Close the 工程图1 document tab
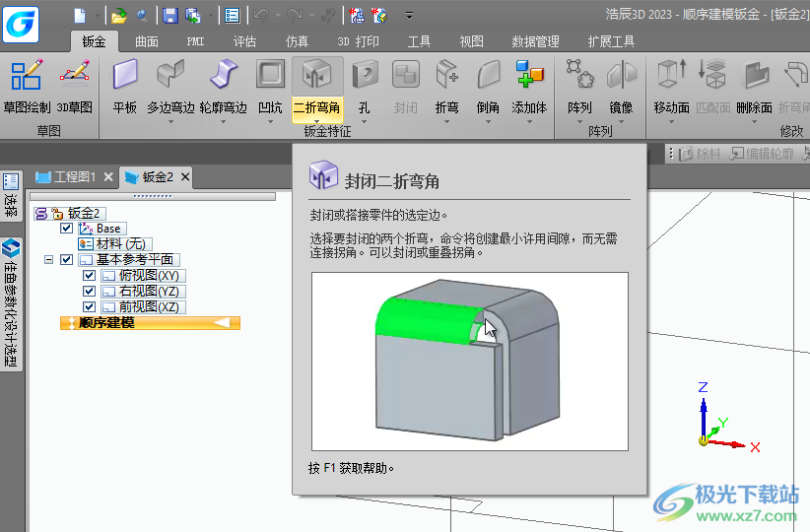The width and height of the screenshot is (810, 532). pyautogui.click(x=108, y=177)
